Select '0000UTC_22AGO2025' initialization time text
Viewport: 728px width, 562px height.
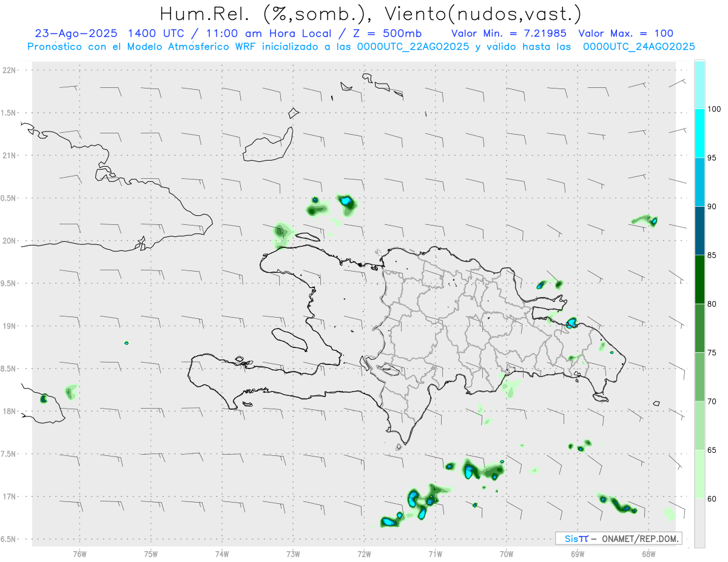[x=412, y=47]
